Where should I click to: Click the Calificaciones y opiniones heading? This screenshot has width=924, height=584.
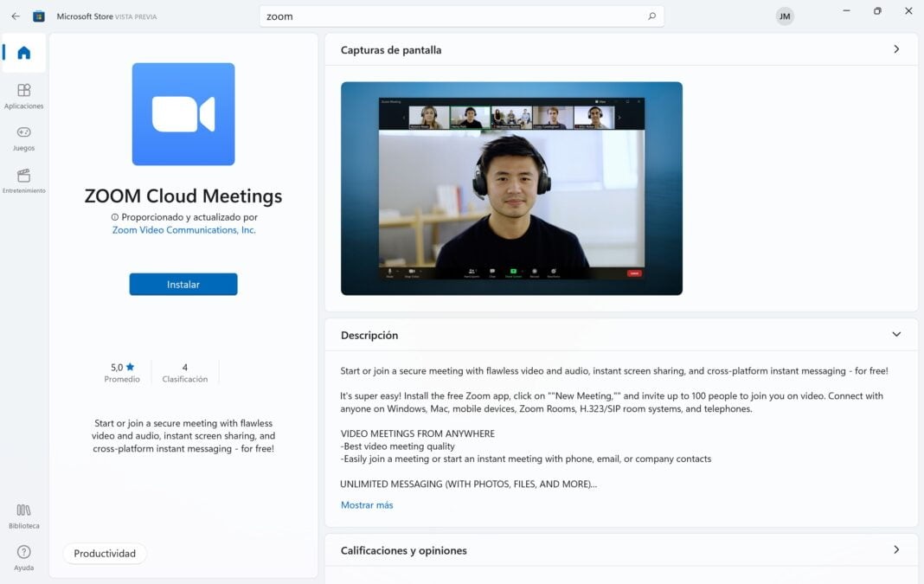coord(404,550)
